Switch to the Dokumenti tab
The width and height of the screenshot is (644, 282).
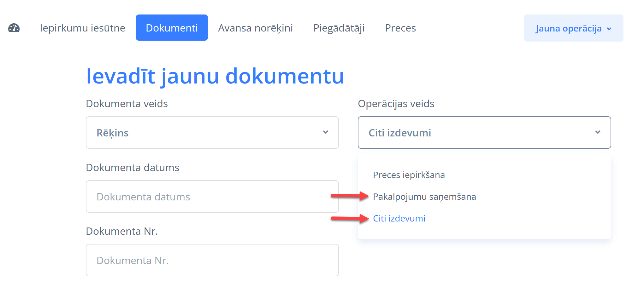[x=172, y=28]
